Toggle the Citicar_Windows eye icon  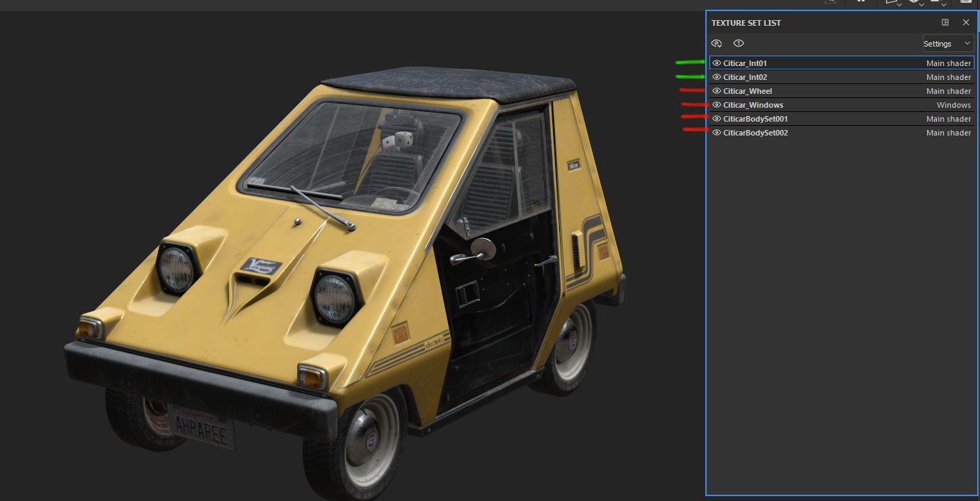tap(716, 105)
